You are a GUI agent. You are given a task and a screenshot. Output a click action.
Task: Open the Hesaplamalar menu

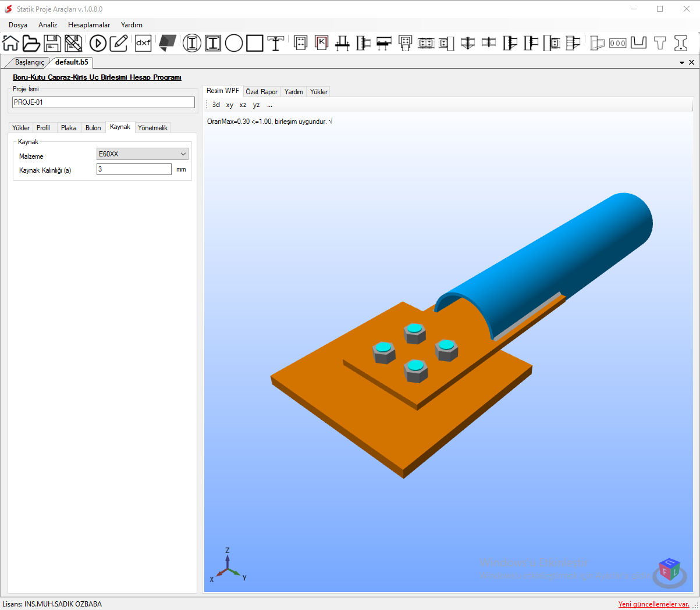point(89,25)
